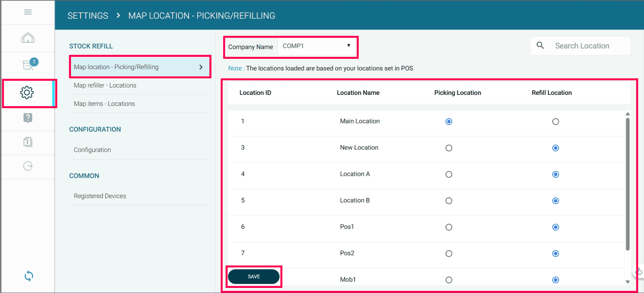Click the search magnifier icon
Viewport: 644px width, 293px height.
pyautogui.click(x=540, y=46)
